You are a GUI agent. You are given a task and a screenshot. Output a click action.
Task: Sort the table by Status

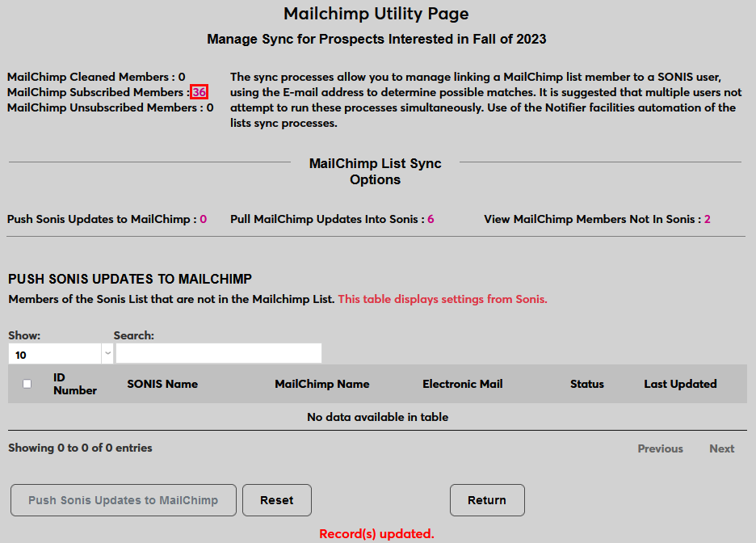[x=587, y=384]
